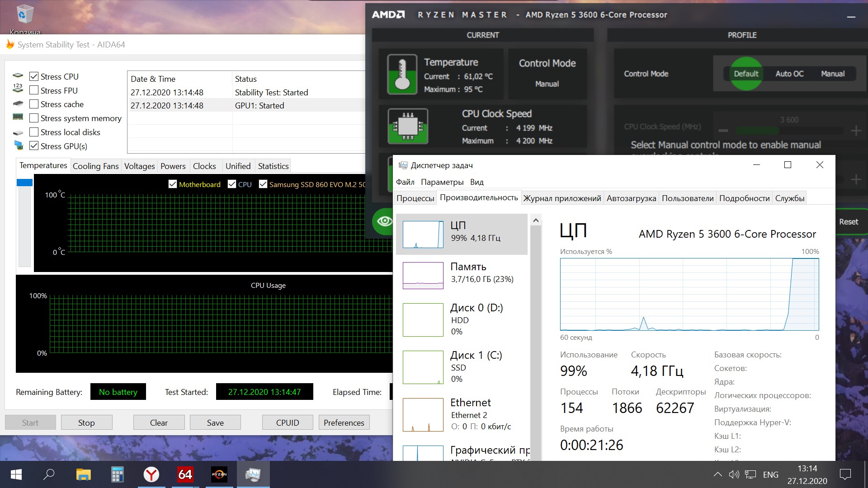Open the Процессы tab

(415, 198)
